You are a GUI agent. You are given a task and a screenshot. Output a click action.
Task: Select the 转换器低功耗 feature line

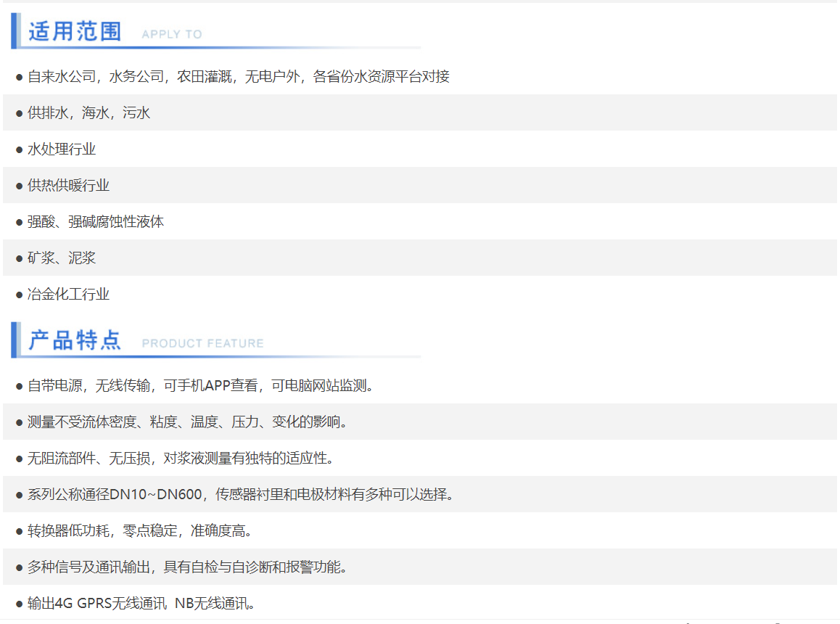[139, 530]
